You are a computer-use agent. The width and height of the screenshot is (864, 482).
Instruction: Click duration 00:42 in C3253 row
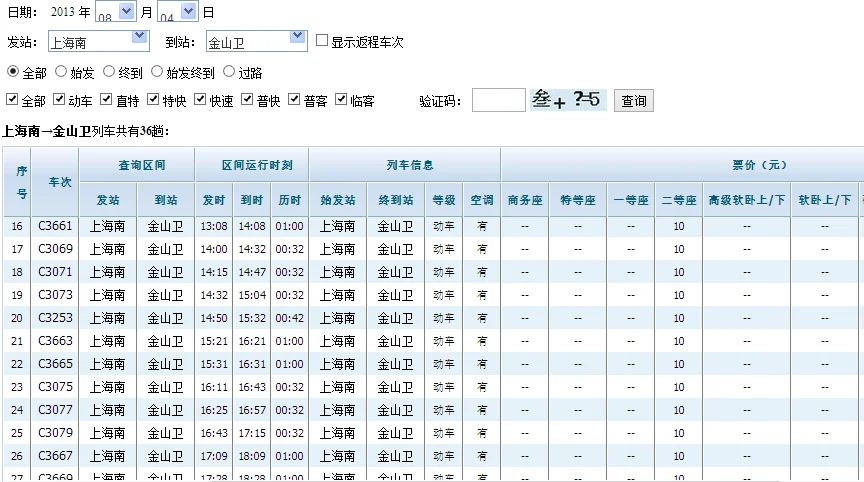290,318
